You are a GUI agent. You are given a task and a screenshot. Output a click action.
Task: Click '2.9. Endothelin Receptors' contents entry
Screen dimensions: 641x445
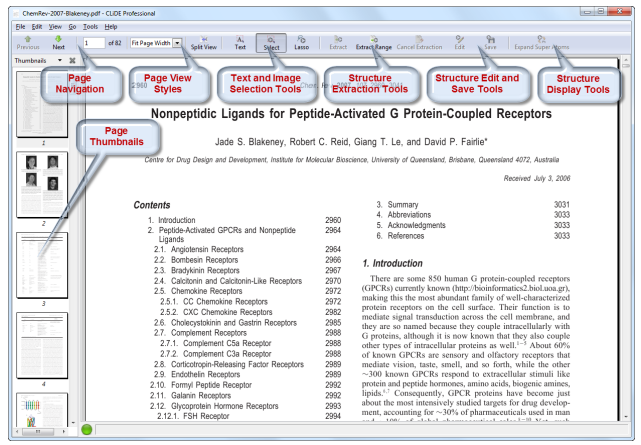pos(197,375)
